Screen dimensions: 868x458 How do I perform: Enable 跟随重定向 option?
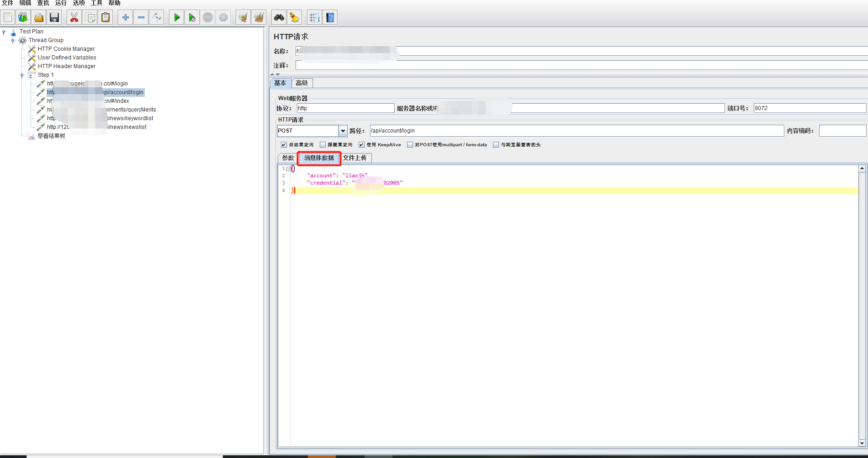pos(323,144)
